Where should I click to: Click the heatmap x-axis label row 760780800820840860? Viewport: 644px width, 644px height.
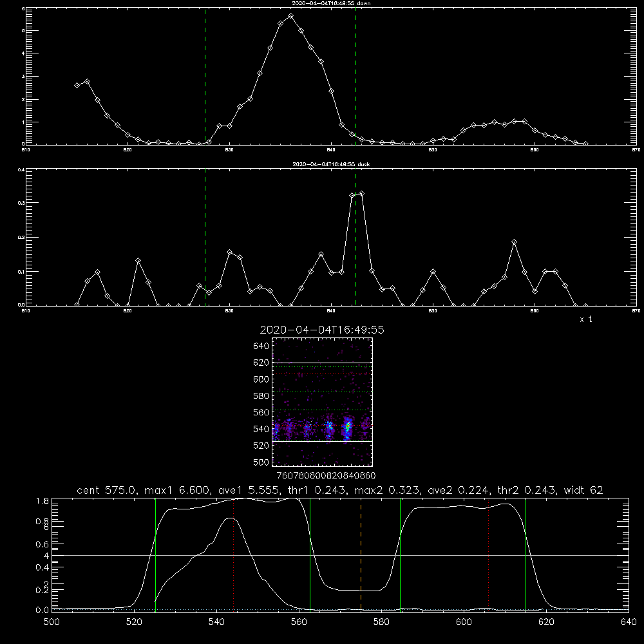[x=326, y=475]
